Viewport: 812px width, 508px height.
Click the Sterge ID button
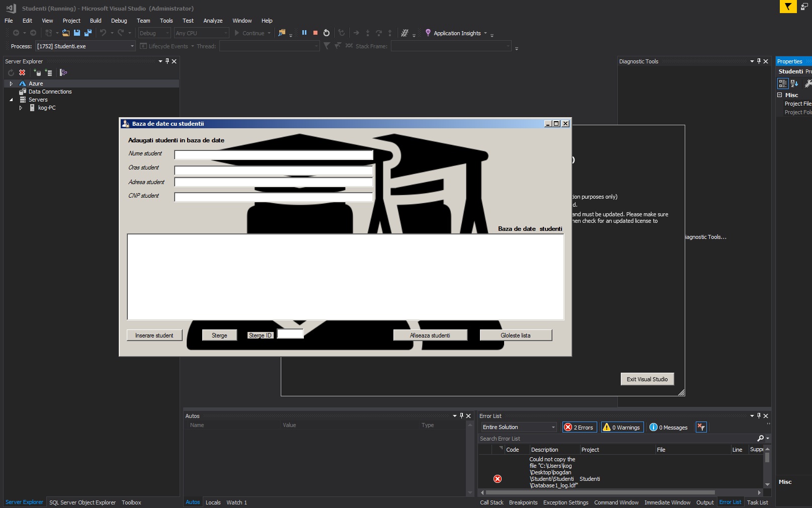tap(260, 335)
